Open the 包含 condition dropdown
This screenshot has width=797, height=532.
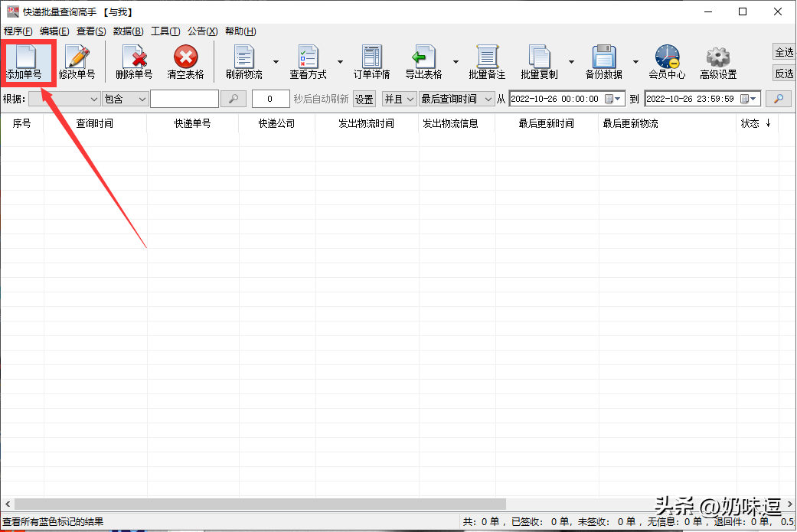coord(126,100)
